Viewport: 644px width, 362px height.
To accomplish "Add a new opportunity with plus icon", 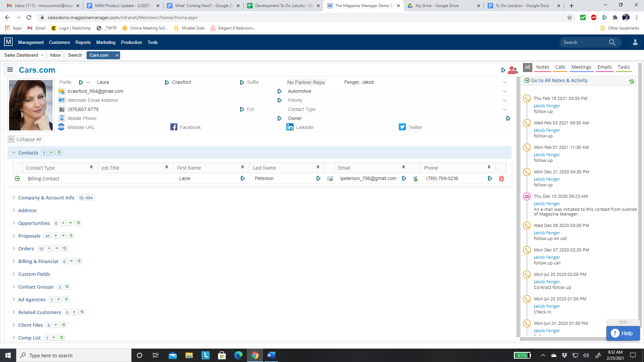I will coord(63,223).
